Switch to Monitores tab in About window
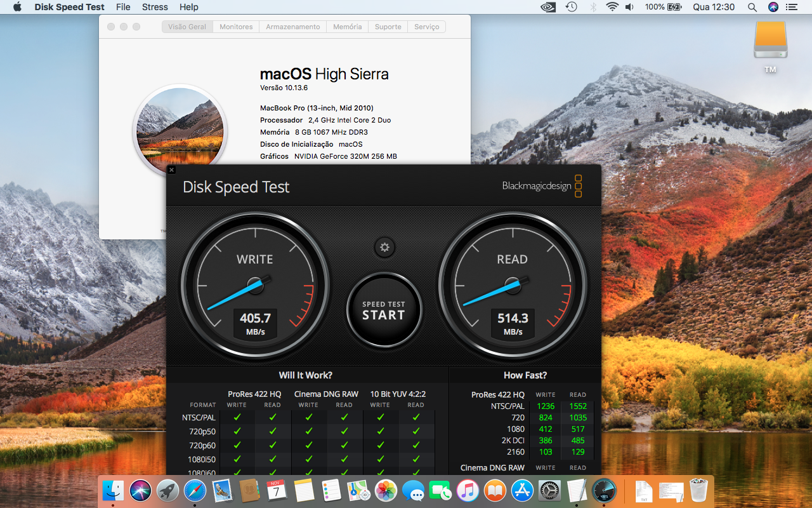The height and width of the screenshot is (508, 812). pos(236,27)
